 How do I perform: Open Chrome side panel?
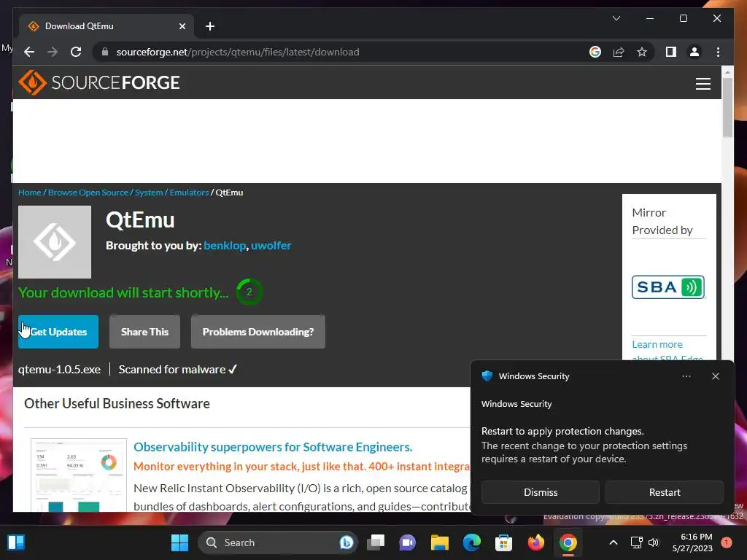click(671, 52)
